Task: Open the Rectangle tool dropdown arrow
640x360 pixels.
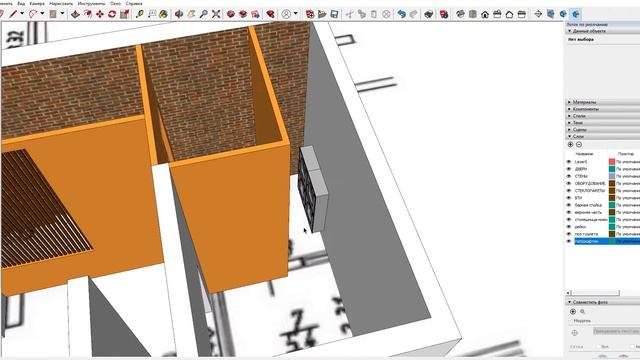Action: click(x=62, y=14)
